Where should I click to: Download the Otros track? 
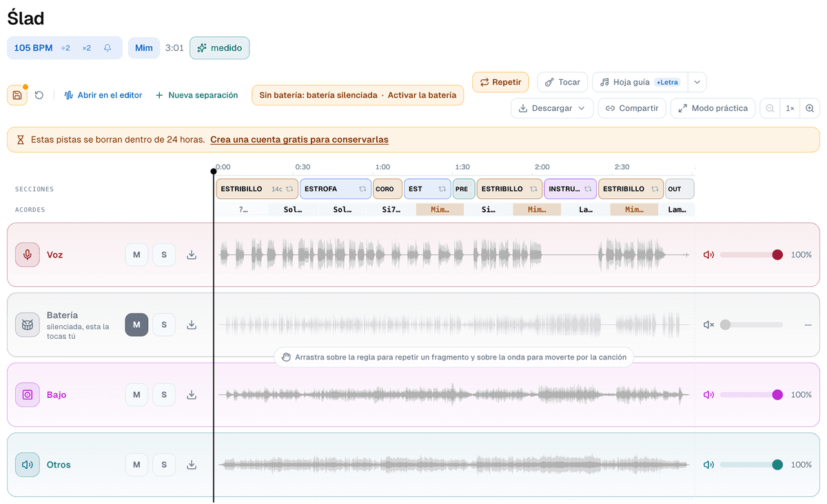pos(192,465)
